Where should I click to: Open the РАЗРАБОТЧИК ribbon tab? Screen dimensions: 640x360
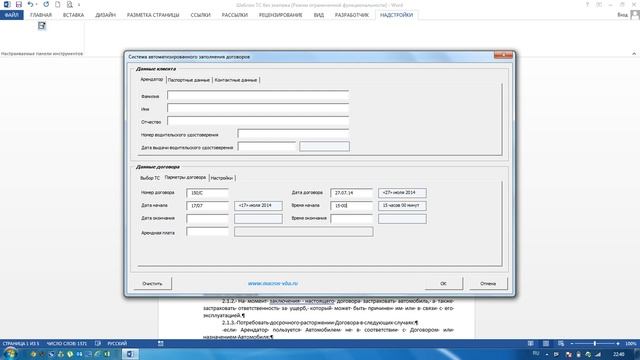pos(351,15)
